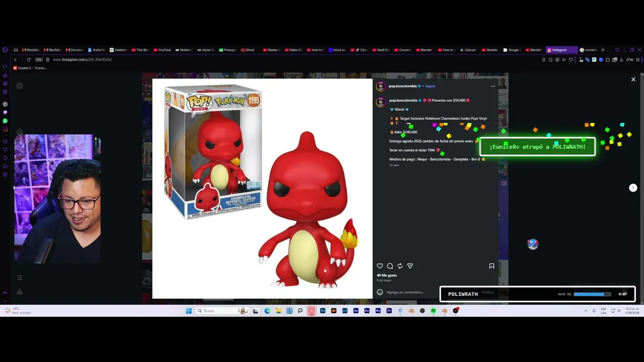
Task: Go back in browser history
Action: pos(15,59)
